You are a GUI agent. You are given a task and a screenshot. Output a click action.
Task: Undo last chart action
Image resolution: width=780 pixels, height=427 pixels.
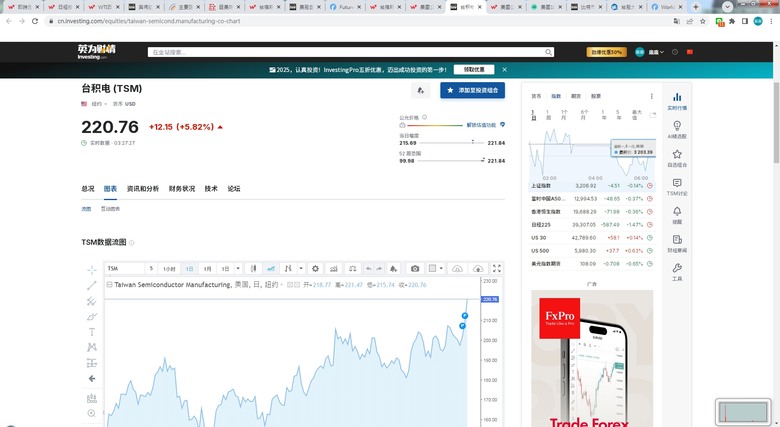click(x=369, y=269)
